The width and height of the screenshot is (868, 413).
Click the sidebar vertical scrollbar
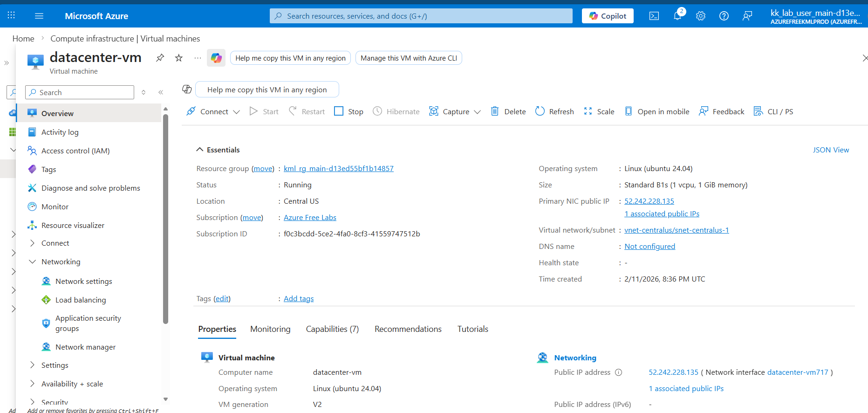[165, 219]
